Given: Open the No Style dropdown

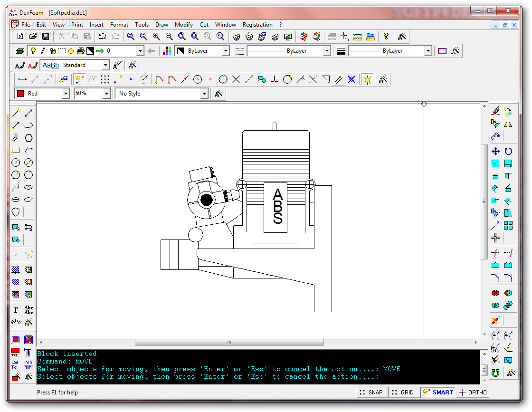Looking at the screenshot, I should [204, 94].
